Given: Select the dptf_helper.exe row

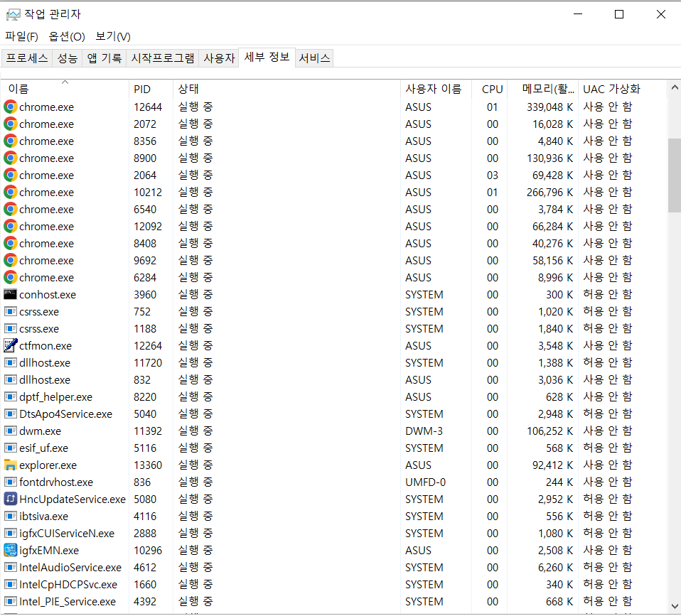Looking at the screenshot, I should coord(334,396).
